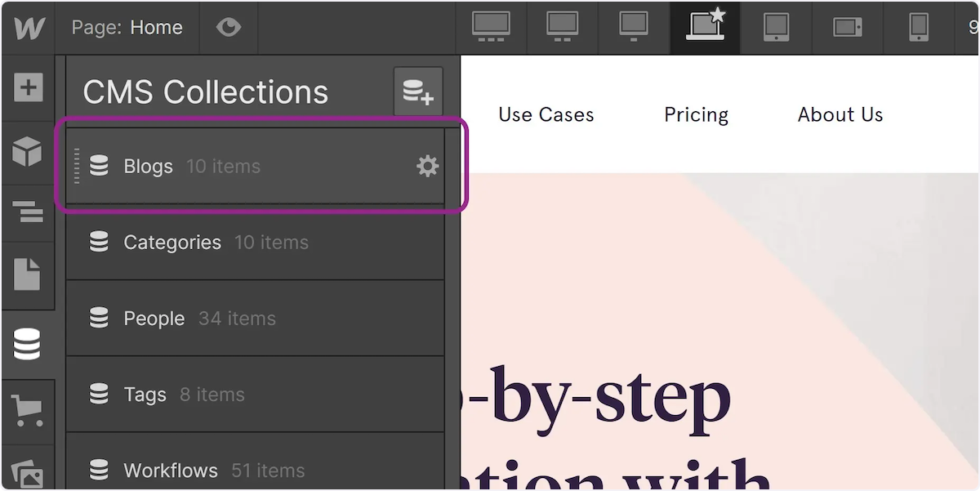Open the Symbols cube panel

[28, 152]
